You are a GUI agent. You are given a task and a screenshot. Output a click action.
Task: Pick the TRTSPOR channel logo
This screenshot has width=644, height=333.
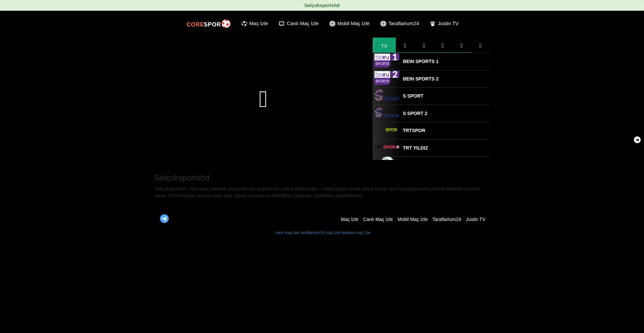[x=386, y=130]
